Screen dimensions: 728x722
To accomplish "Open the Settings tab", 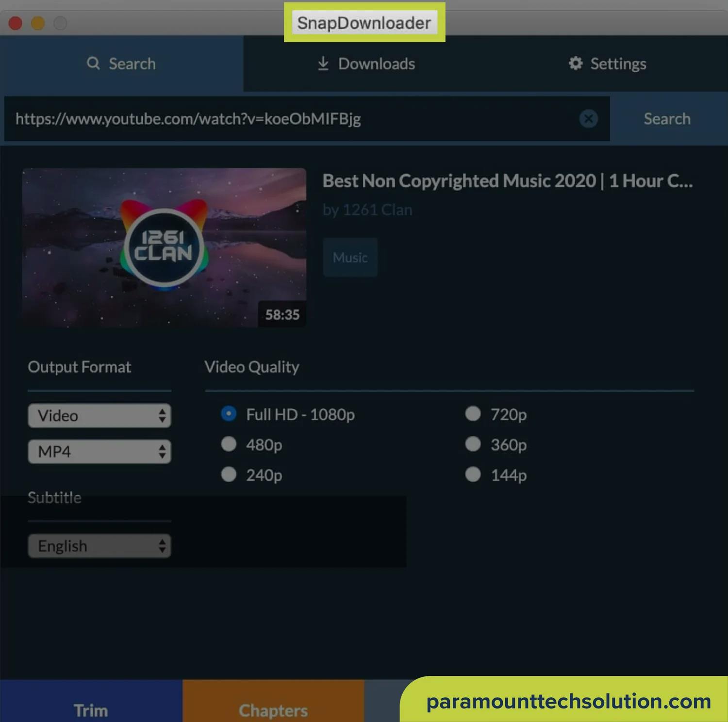I will click(608, 64).
